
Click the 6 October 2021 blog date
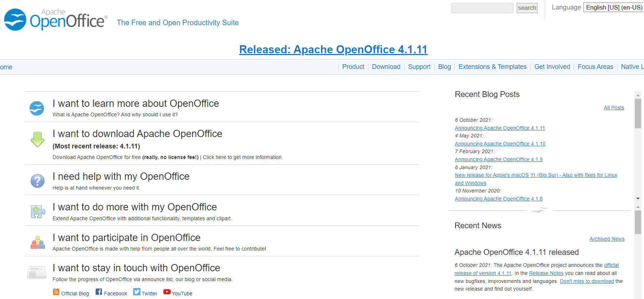point(473,120)
